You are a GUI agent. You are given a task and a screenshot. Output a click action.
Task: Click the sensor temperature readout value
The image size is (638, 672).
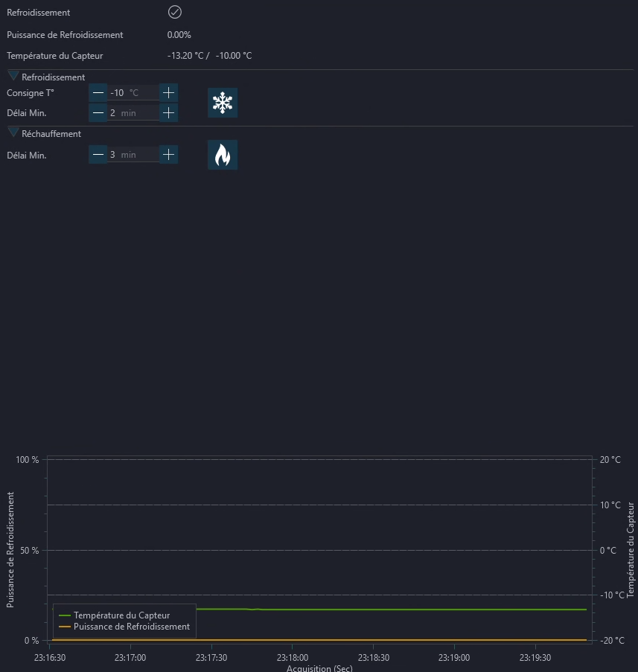210,56
